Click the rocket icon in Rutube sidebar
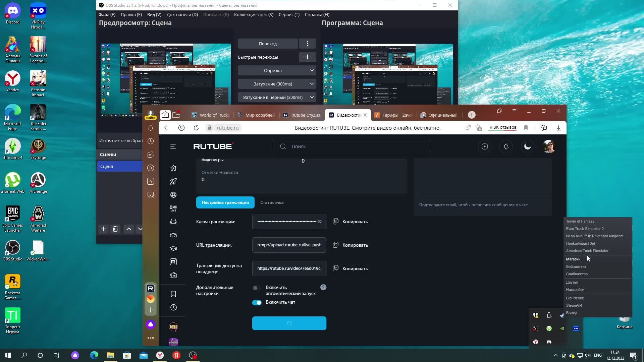The width and height of the screenshot is (644, 362). 173,181
